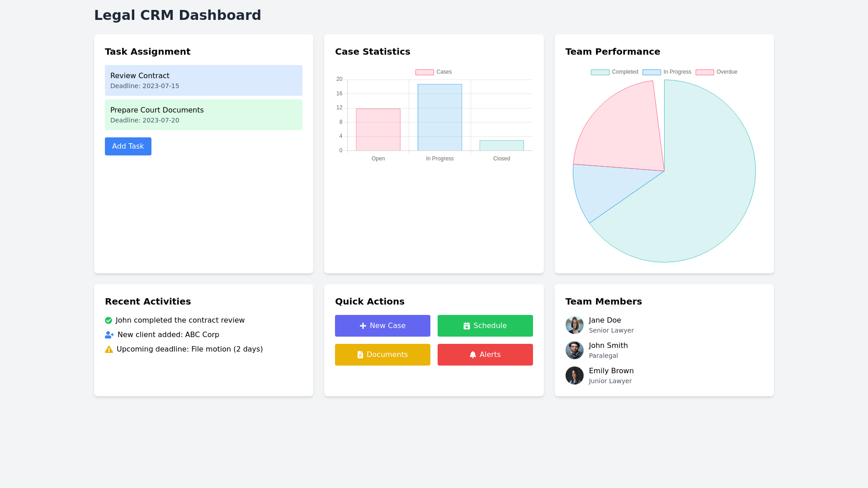Viewport: 868px width, 488px height.
Task: Click the user-add icon beside ABC Corp activity
Action: (108, 335)
